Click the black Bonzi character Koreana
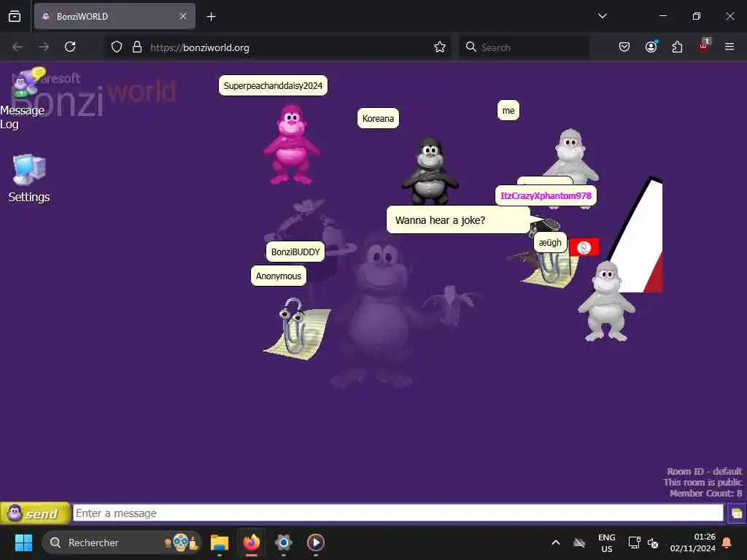Image resolution: width=747 pixels, height=560 pixels. (x=430, y=171)
